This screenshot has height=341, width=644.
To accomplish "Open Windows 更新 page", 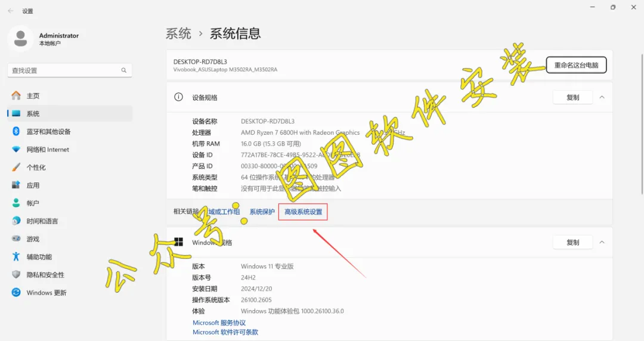I will pyautogui.click(x=70, y=293).
